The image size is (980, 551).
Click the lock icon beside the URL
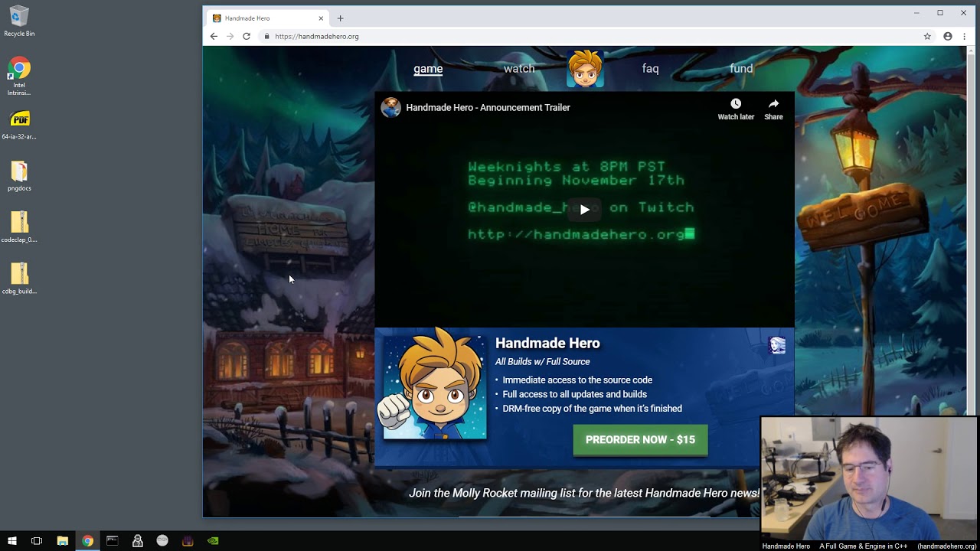tap(266, 36)
